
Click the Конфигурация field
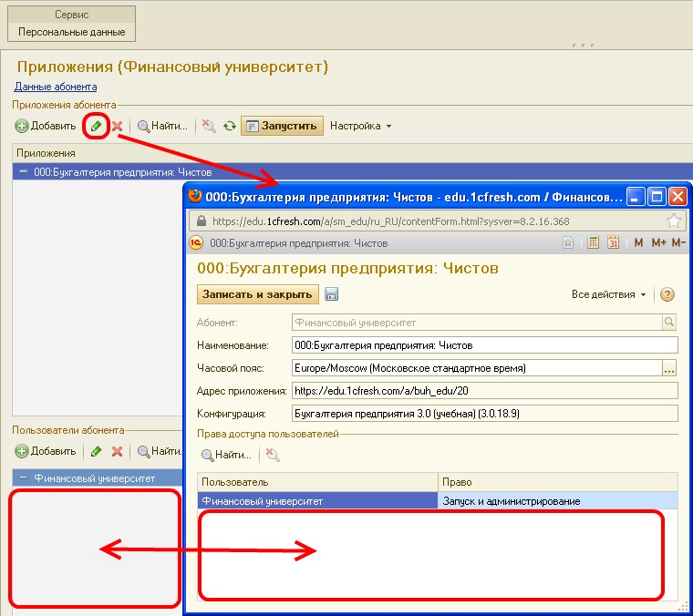pos(484,414)
